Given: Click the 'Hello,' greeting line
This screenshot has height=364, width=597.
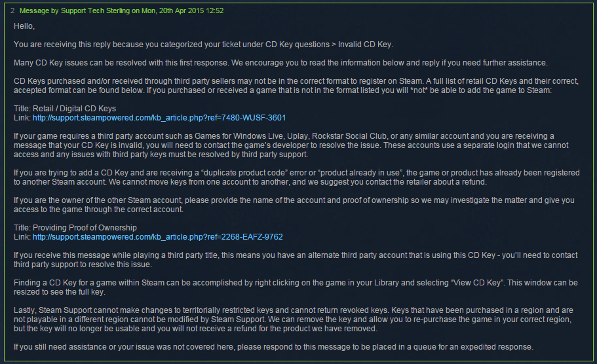Looking at the screenshot, I should (24, 26).
